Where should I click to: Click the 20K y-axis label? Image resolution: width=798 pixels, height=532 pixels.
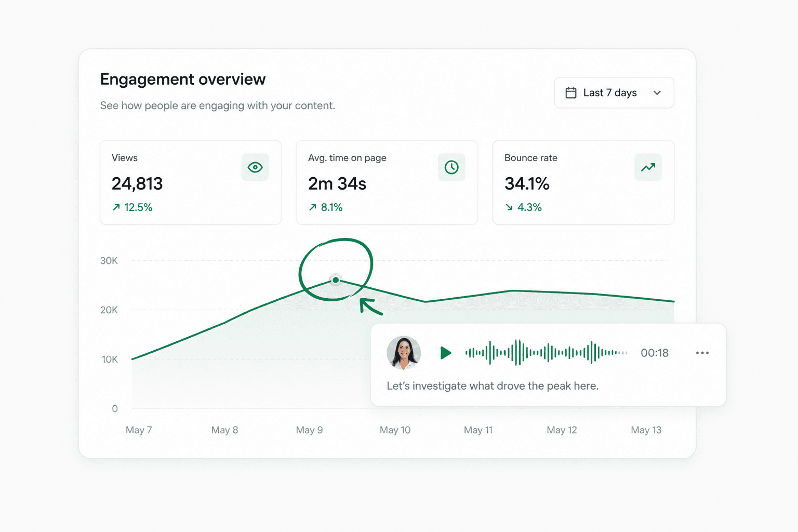tap(109, 310)
